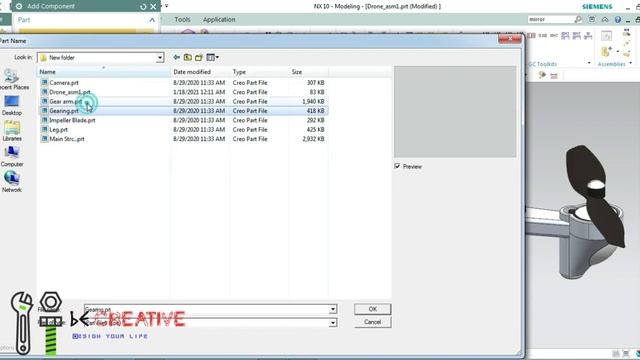The width and height of the screenshot is (640, 360).
Task: Select Main Strc.prt file name
Action: point(67,139)
